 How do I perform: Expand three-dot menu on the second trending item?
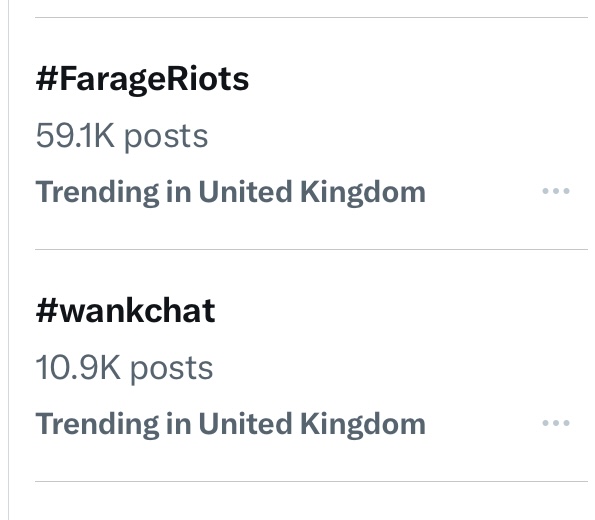556,423
